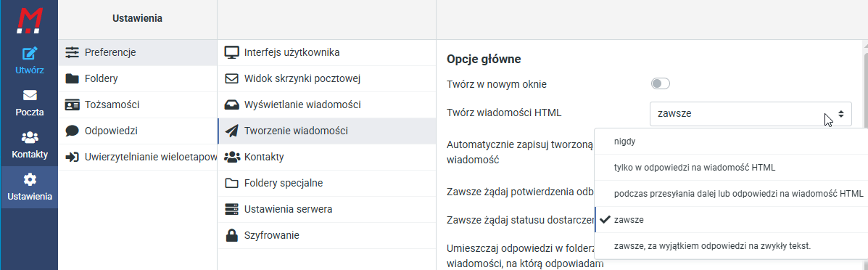
Task: Open Poczta envelope icon in sidebar
Action: (29, 95)
